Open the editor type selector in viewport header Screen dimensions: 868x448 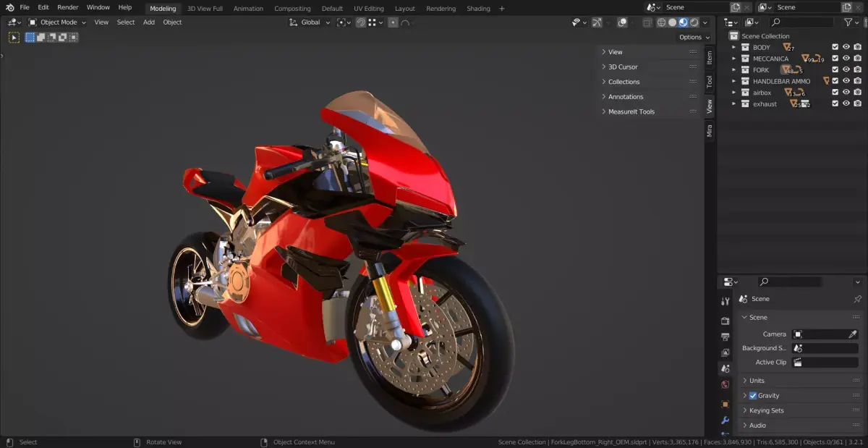click(x=14, y=22)
